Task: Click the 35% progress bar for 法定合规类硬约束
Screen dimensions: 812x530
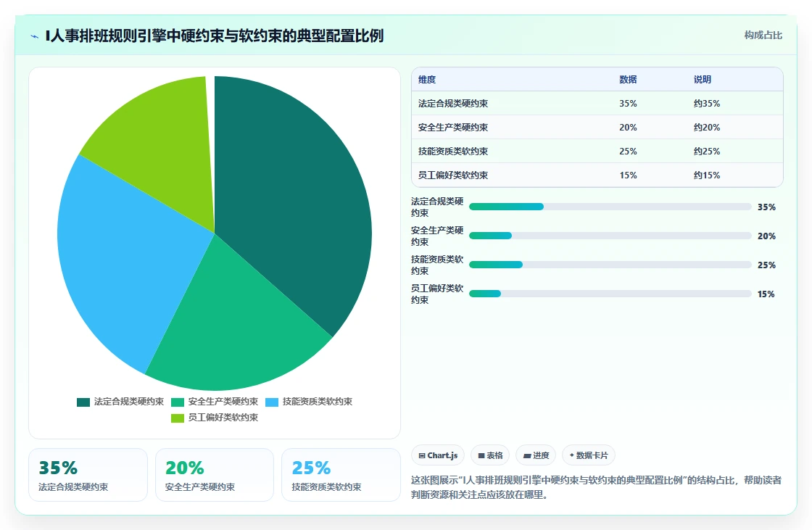Action: (610, 207)
